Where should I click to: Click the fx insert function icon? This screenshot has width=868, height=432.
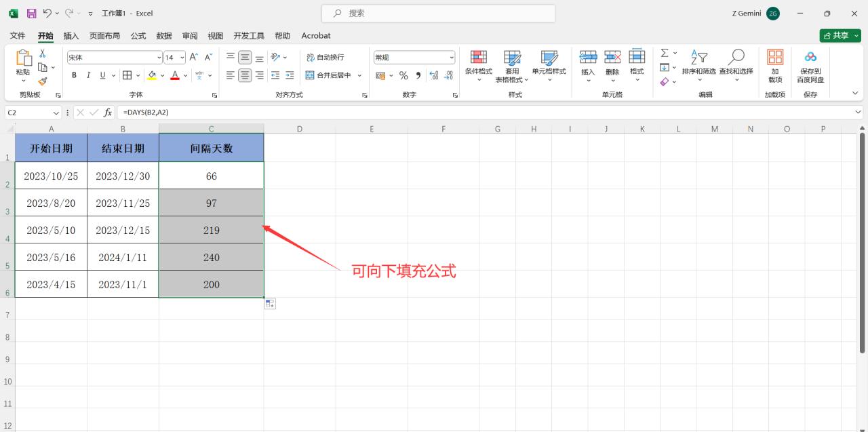(x=108, y=113)
